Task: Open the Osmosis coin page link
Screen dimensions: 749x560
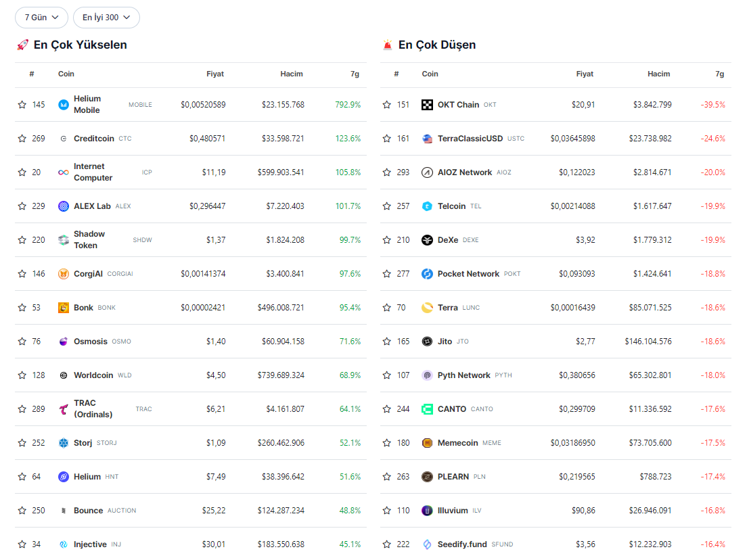Action: [x=91, y=342]
